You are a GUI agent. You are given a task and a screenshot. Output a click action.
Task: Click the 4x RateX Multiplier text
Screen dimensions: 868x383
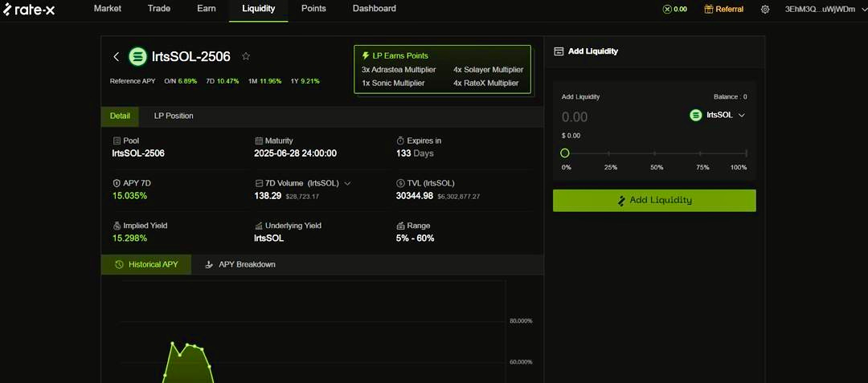486,83
